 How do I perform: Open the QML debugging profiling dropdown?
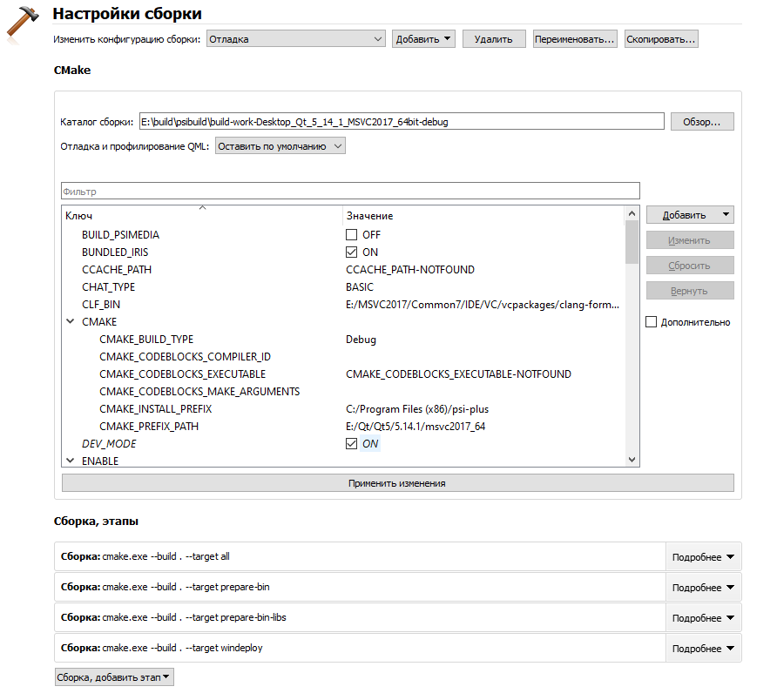(x=280, y=146)
